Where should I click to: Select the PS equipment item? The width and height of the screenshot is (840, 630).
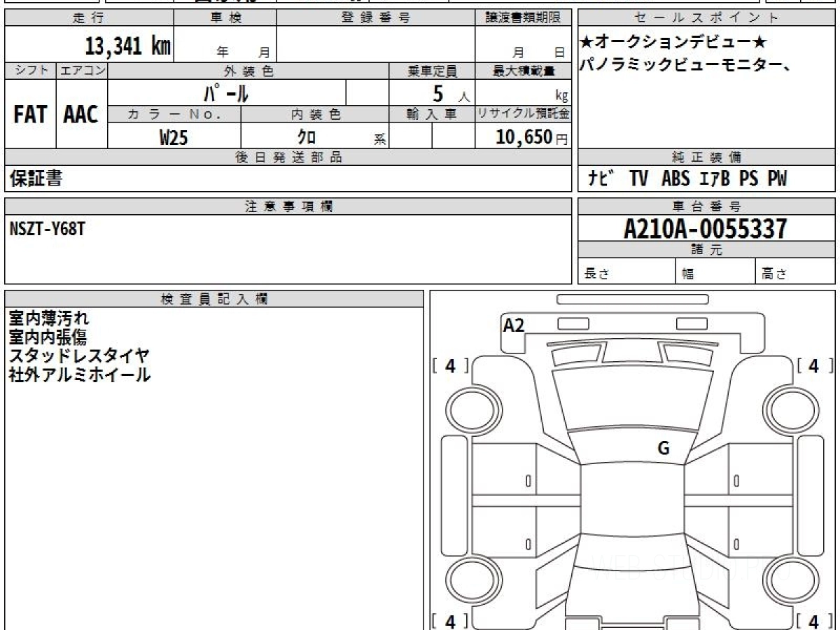point(748,179)
